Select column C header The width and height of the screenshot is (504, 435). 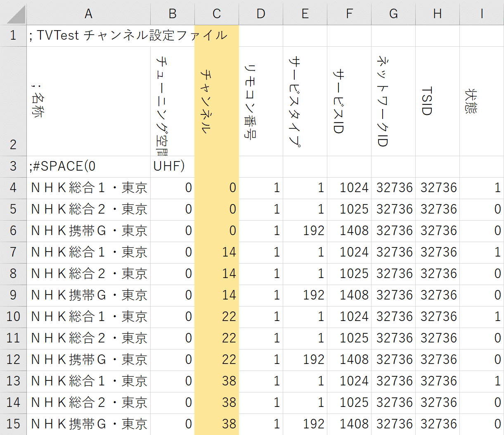(x=217, y=14)
